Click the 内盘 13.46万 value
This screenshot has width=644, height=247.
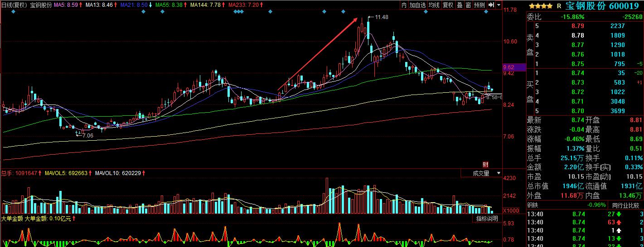(631, 195)
